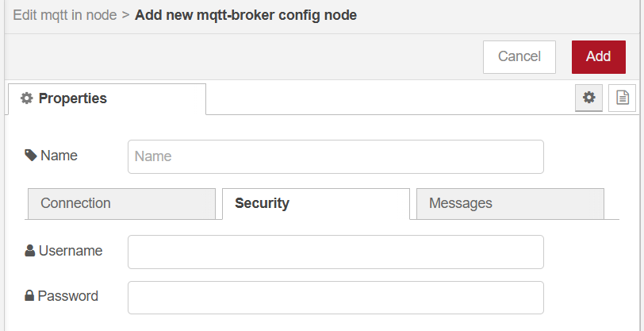Image resolution: width=644 pixels, height=331 pixels.
Task: Click the tag icon beside Name
Action: tap(31, 156)
